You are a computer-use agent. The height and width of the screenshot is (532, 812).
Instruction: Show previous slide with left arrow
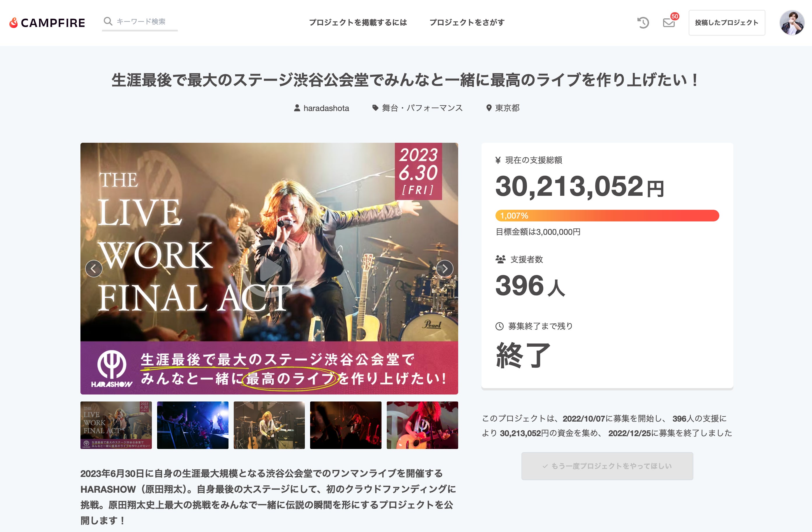pyautogui.click(x=94, y=269)
